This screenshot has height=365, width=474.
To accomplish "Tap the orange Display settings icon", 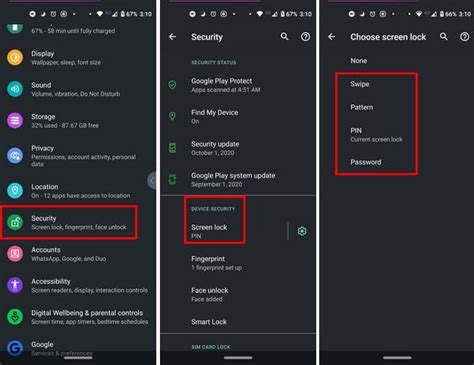I will coord(15,58).
